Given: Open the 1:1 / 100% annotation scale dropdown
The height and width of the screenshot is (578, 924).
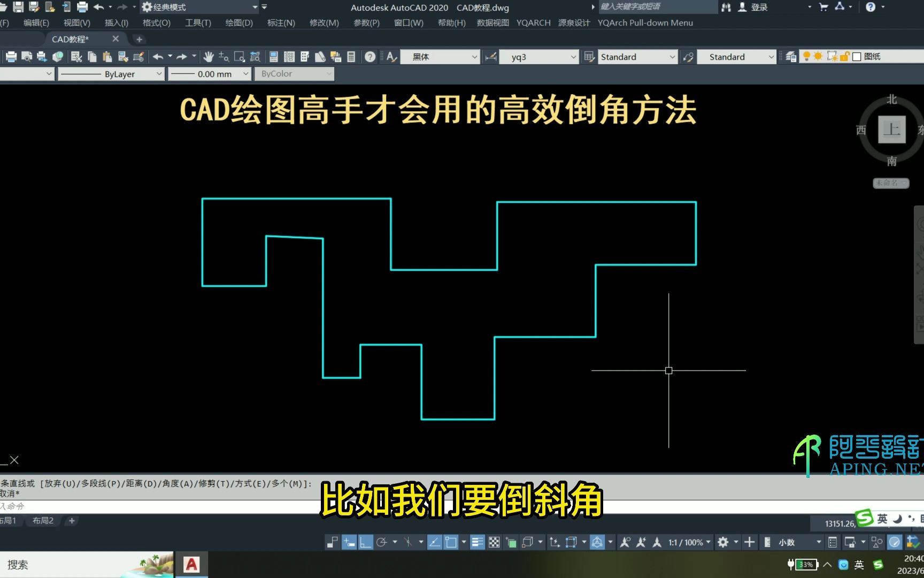Looking at the screenshot, I should pos(689,542).
